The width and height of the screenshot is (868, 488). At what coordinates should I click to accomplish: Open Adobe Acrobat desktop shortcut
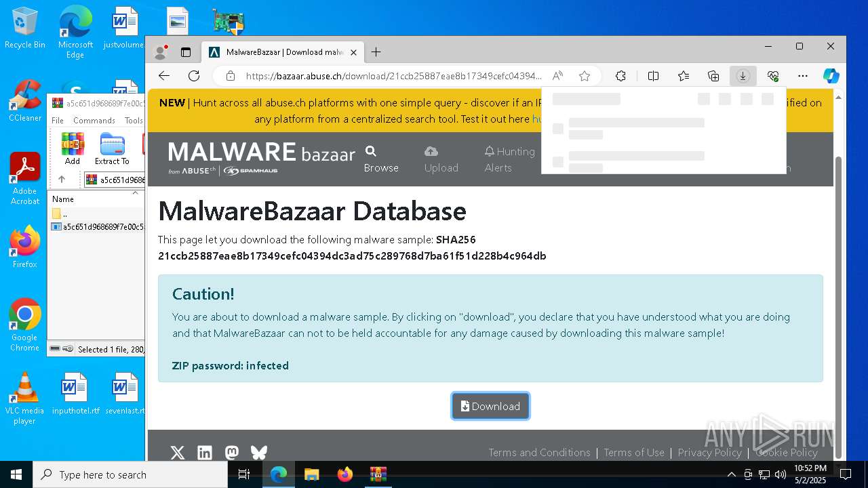25,179
